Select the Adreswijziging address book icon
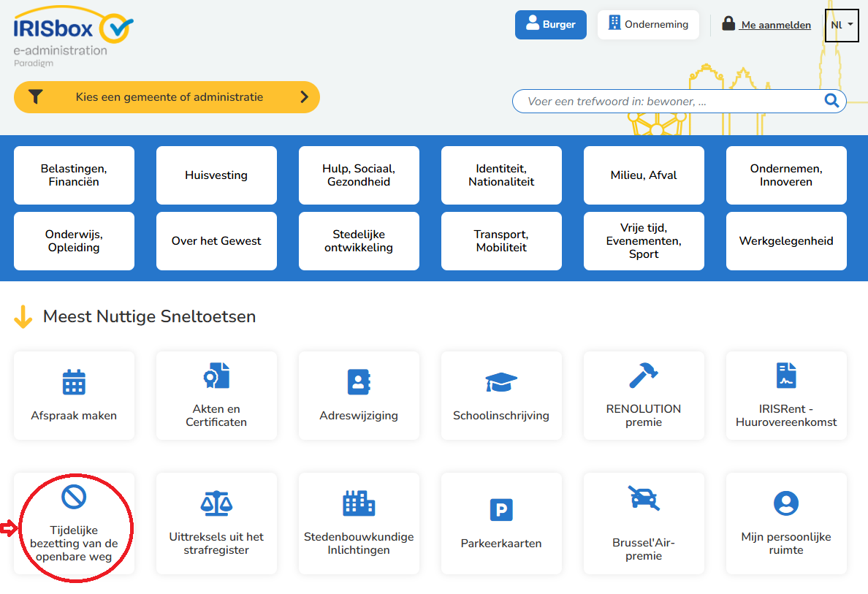 point(359,382)
